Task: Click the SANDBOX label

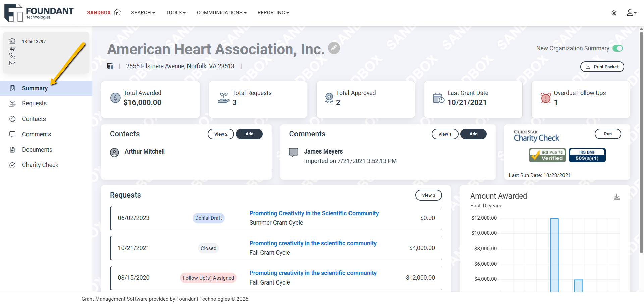Action: (x=99, y=13)
